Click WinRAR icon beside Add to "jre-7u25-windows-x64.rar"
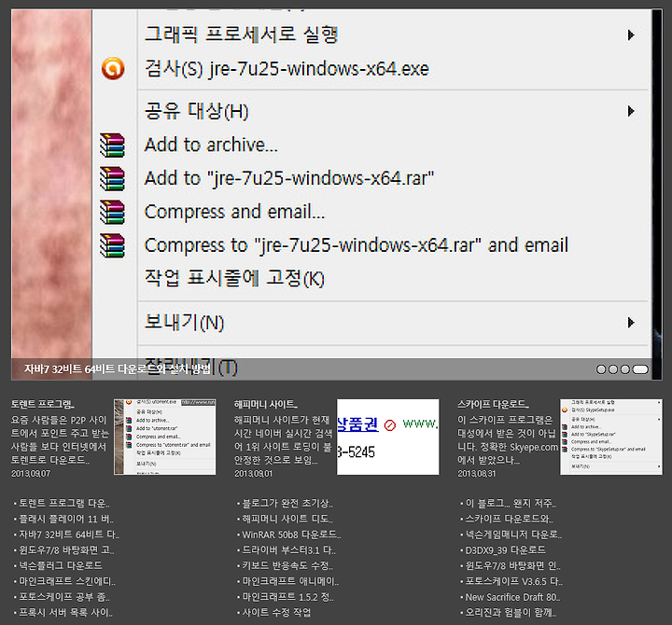The height and width of the screenshot is (625, 672). click(112, 178)
